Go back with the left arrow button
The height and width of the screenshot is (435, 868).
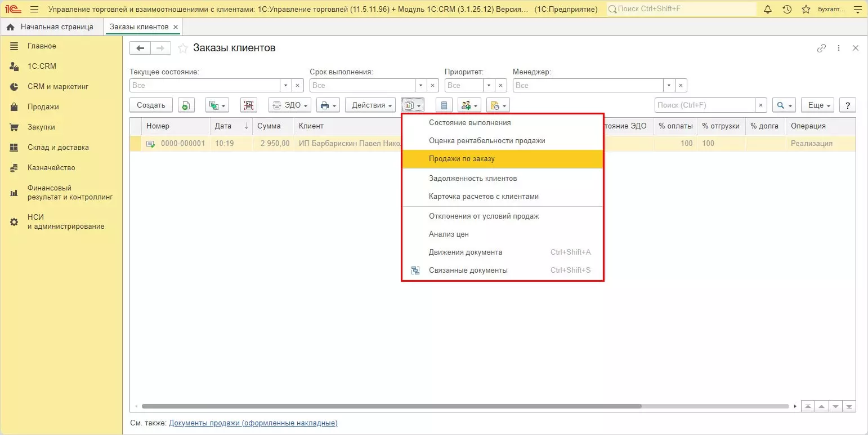[x=140, y=48]
